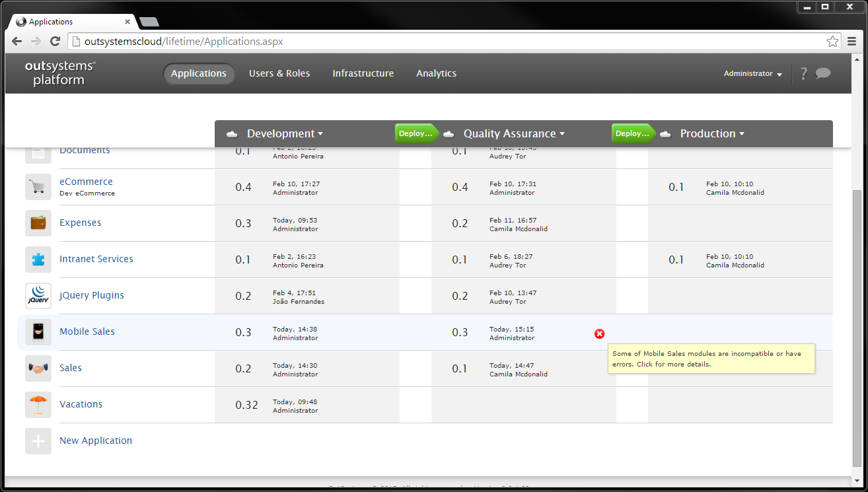
Task: Click Deploy from Development to Quality Assurance
Action: [x=414, y=133]
